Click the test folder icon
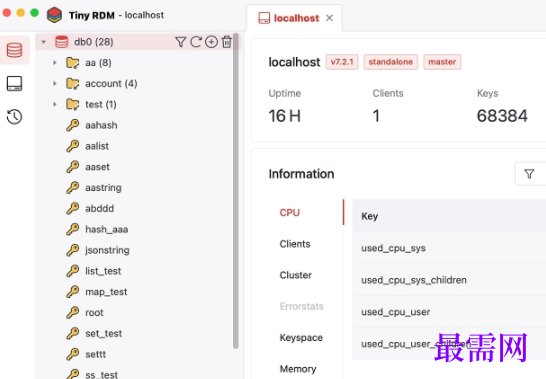Screen dimensions: 546x379 [73, 105]
